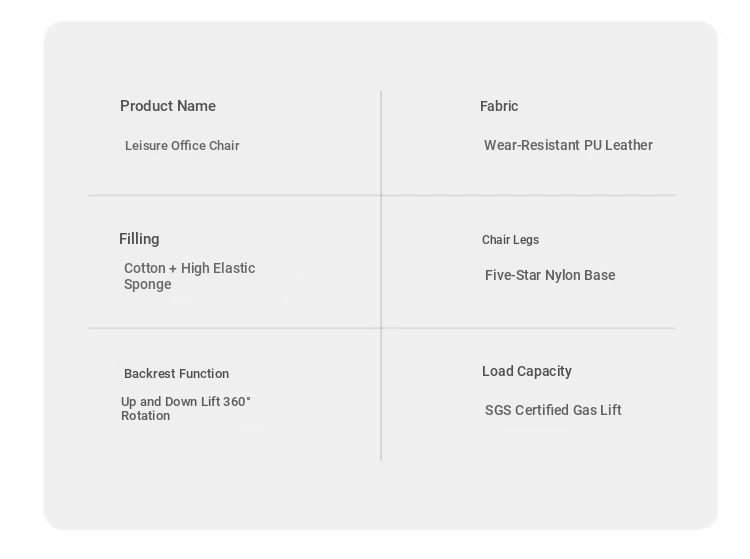The height and width of the screenshot is (559, 750).
Task: Click the Fabric label
Action: pyautogui.click(x=499, y=106)
